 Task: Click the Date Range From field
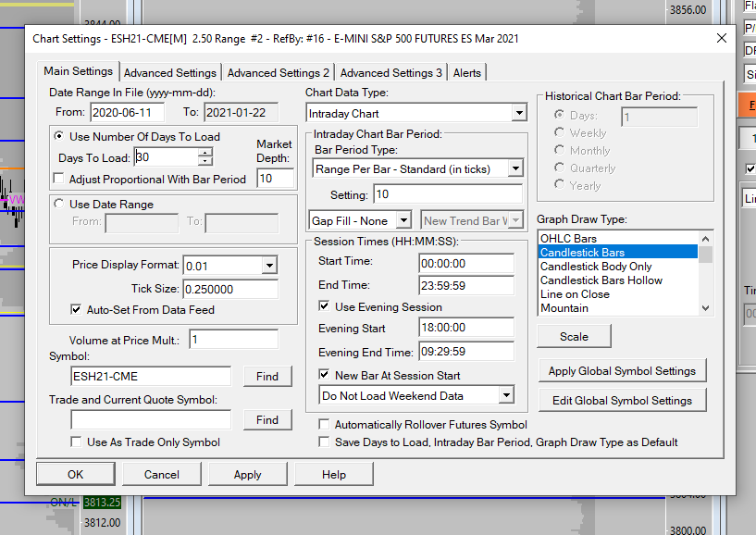point(128,112)
